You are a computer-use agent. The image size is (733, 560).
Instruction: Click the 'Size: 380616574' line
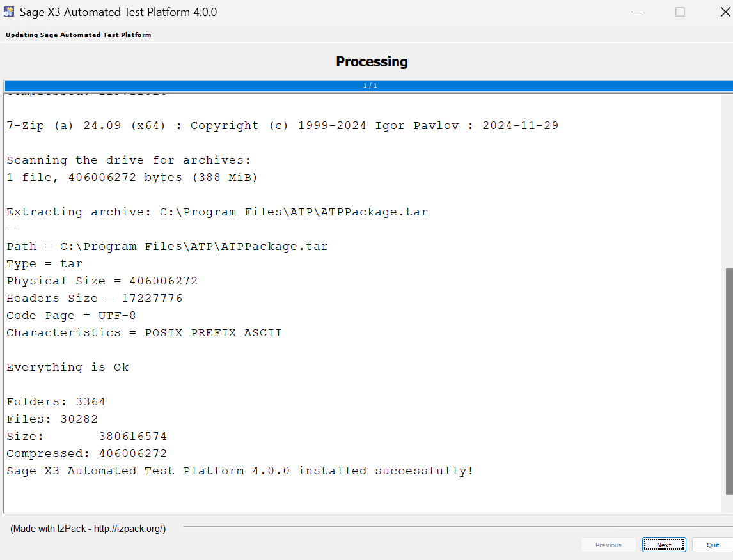click(x=87, y=436)
